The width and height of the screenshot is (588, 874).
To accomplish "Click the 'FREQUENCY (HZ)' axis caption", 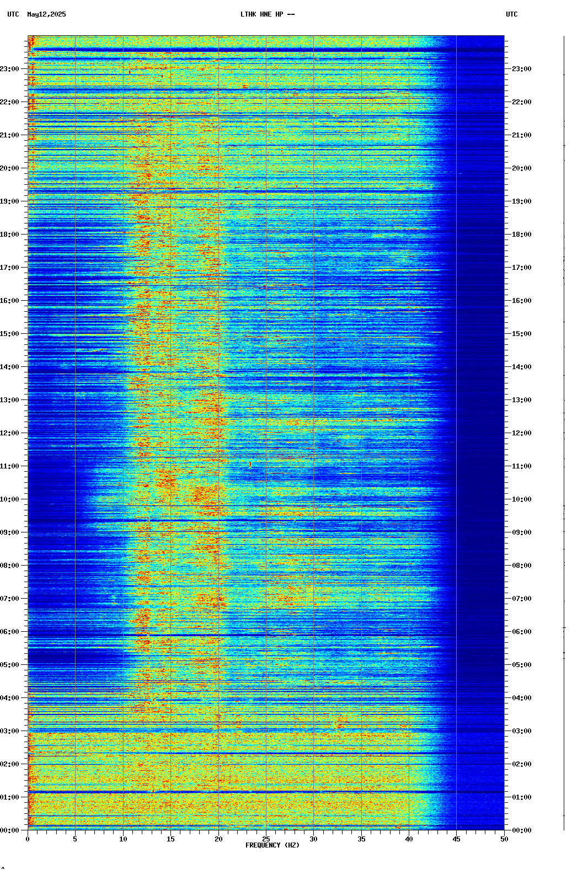I will point(272,845).
